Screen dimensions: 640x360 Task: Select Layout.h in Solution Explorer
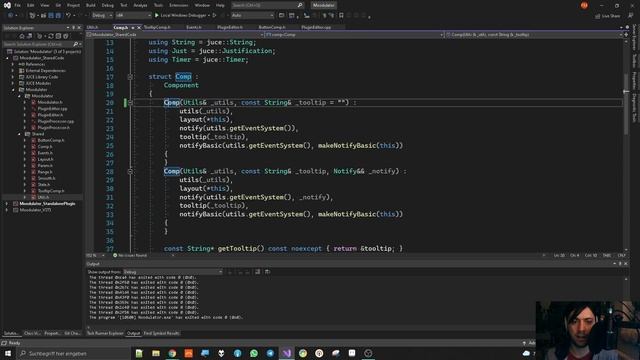[x=45, y=159]
